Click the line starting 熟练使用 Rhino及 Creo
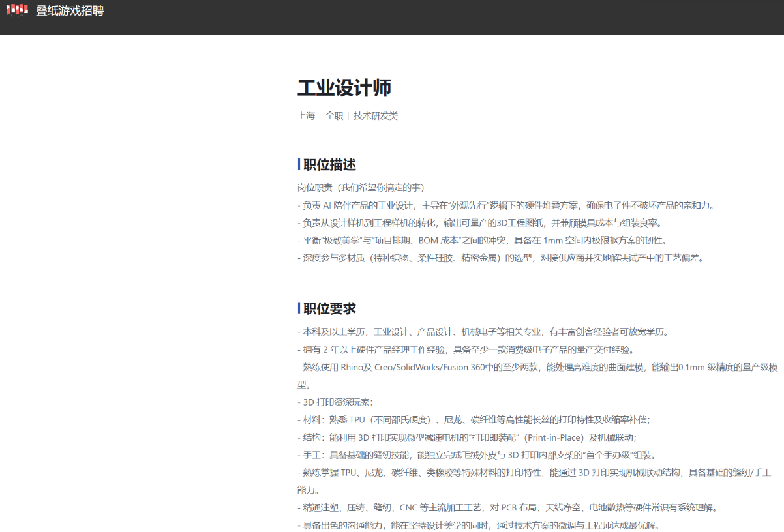Viewport: 784px width, 532px height. pos(537,376)
